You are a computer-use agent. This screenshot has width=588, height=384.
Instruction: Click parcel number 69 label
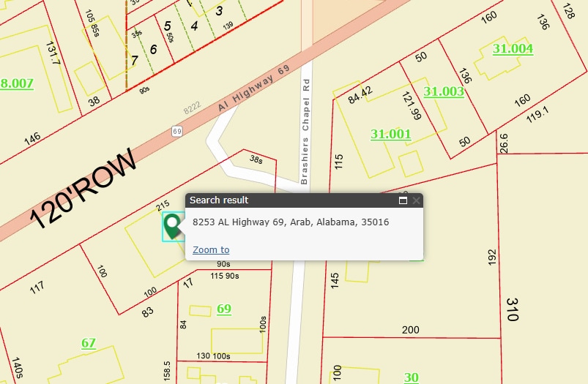[224, 309]
